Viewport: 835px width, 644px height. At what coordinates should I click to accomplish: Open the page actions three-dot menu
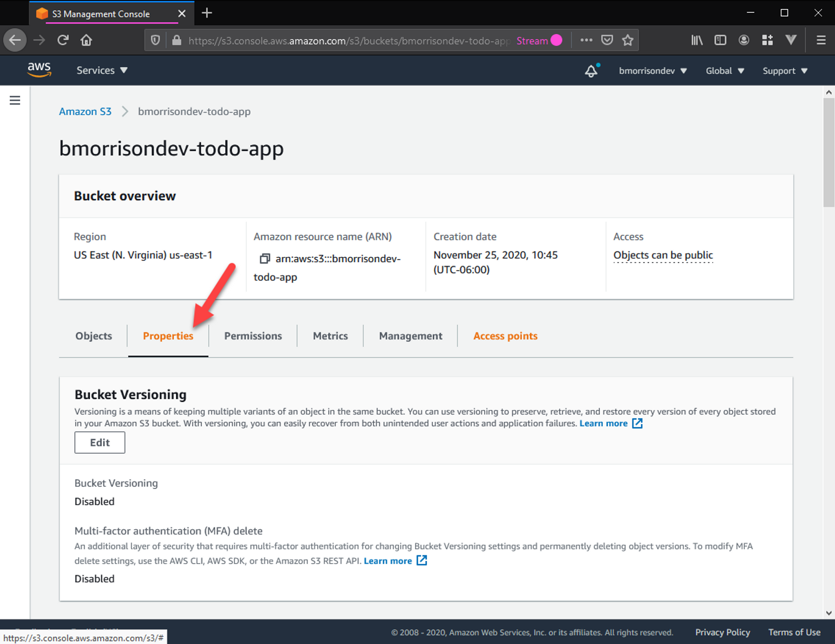(x=586, y=40)
